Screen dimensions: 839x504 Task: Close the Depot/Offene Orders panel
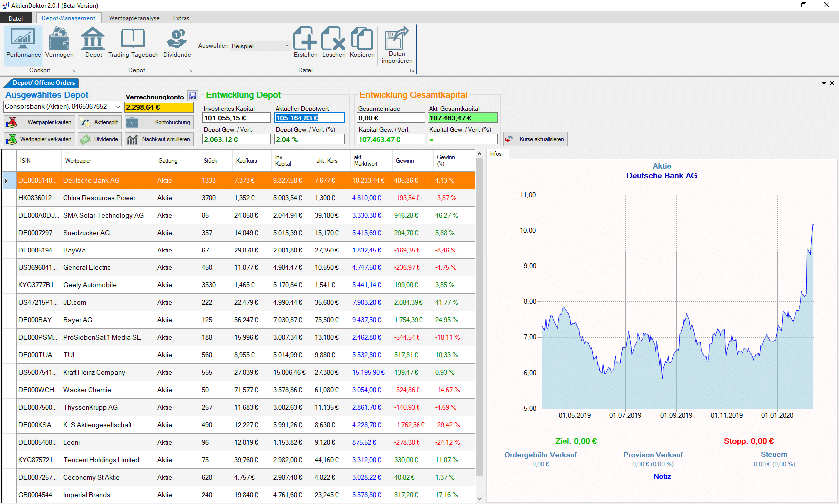832,83
